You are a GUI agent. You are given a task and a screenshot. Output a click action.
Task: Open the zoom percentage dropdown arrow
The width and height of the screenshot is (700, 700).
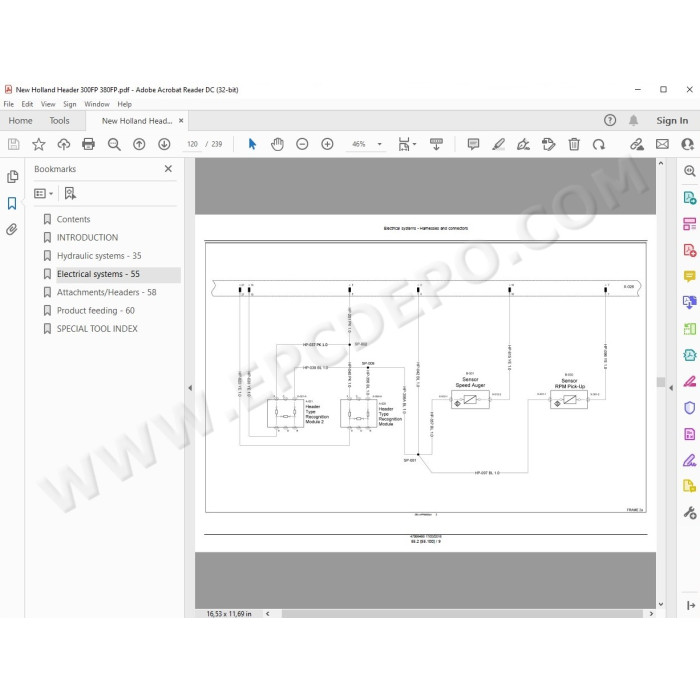click(379, 144)
